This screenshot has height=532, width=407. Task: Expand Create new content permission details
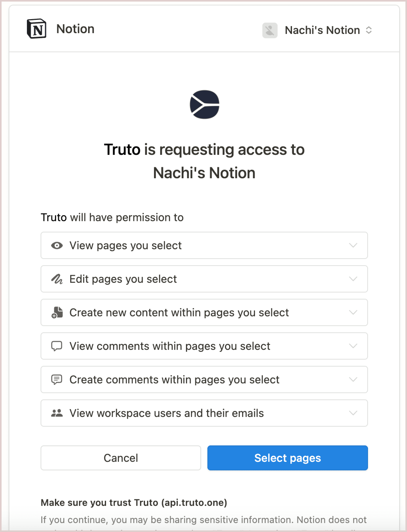coord(353,313)
